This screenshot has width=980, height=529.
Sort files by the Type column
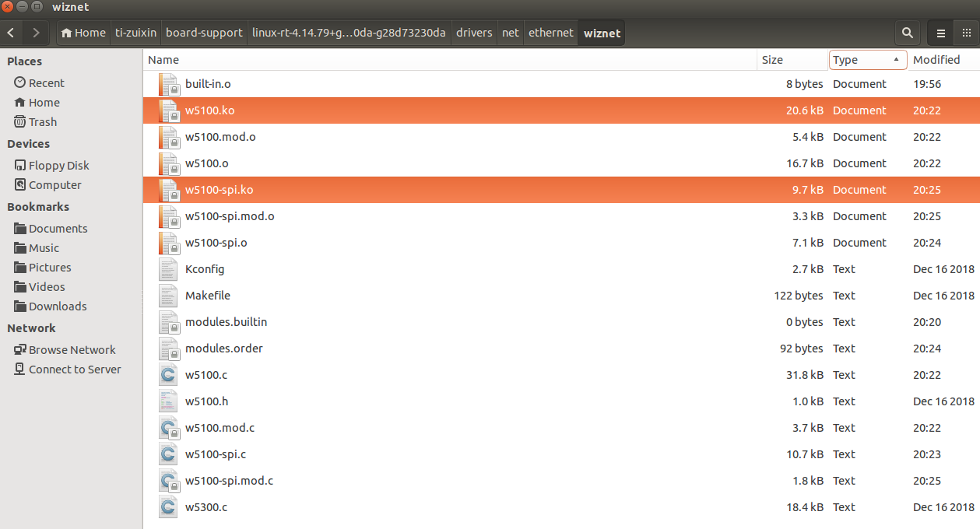point(868,60)
